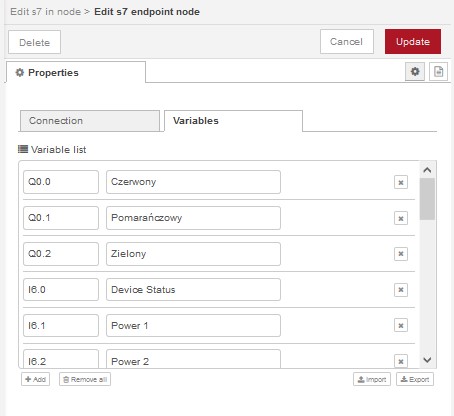This screenshot has height=416, width=454.
Task: Add a new variable to list
Action: [35, 379]
